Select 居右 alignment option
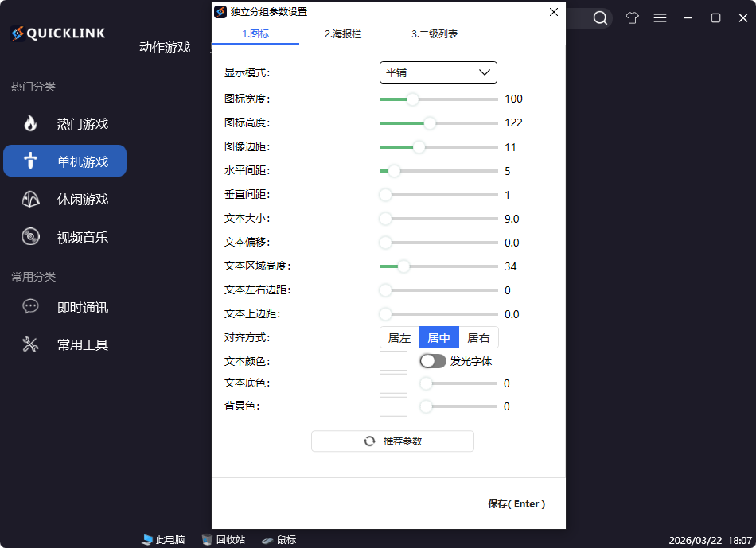This screenshot has width=756, height=548. 478,337
